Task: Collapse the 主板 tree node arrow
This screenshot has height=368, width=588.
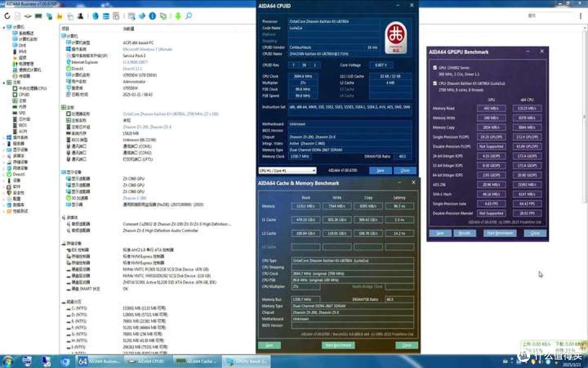Action: [4, 82]
